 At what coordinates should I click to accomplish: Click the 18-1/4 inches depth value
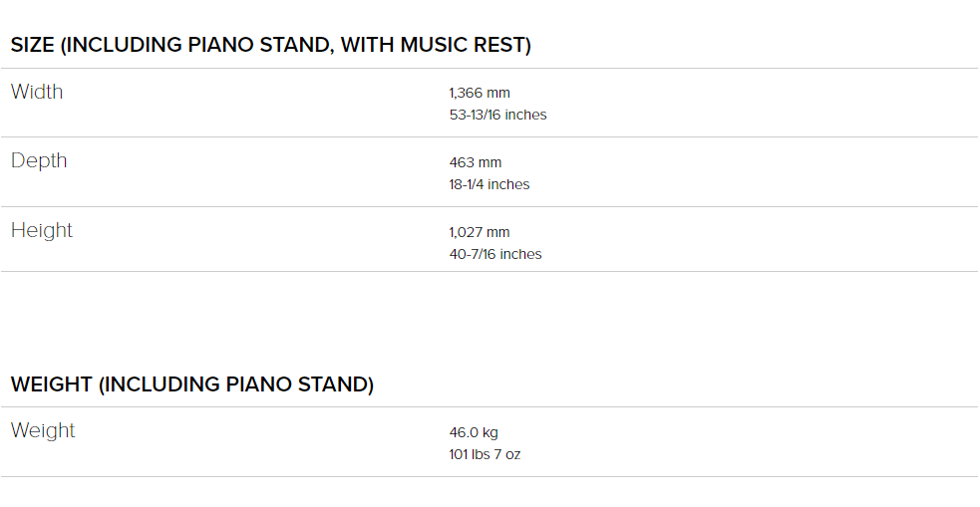tap(489, 185)
